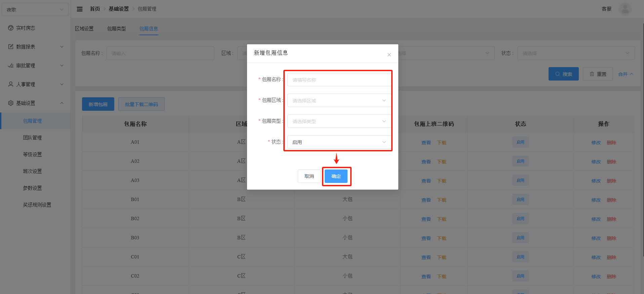Click 删除 for row C02
Viewport: 644px width, 294px height.
click(x=611, y=277)
